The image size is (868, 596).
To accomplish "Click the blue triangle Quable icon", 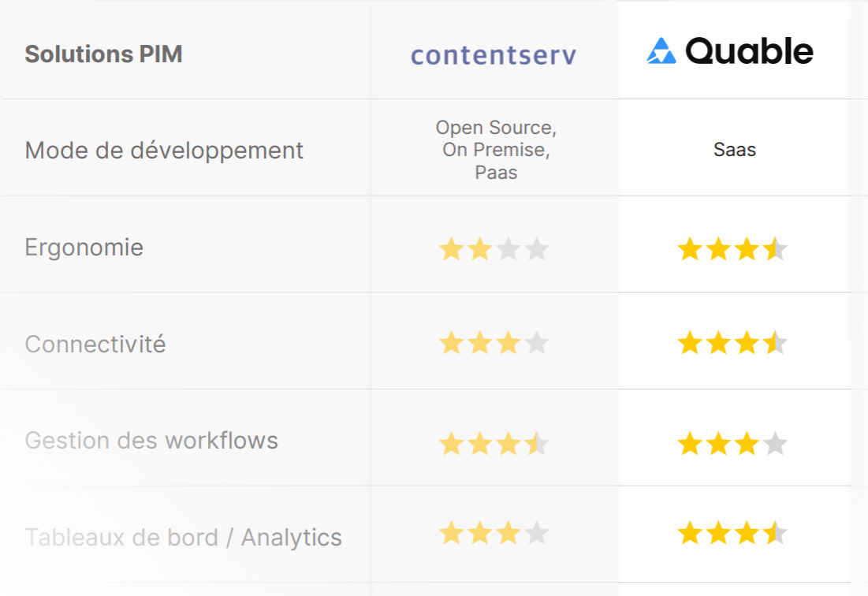I will point(661,51).
